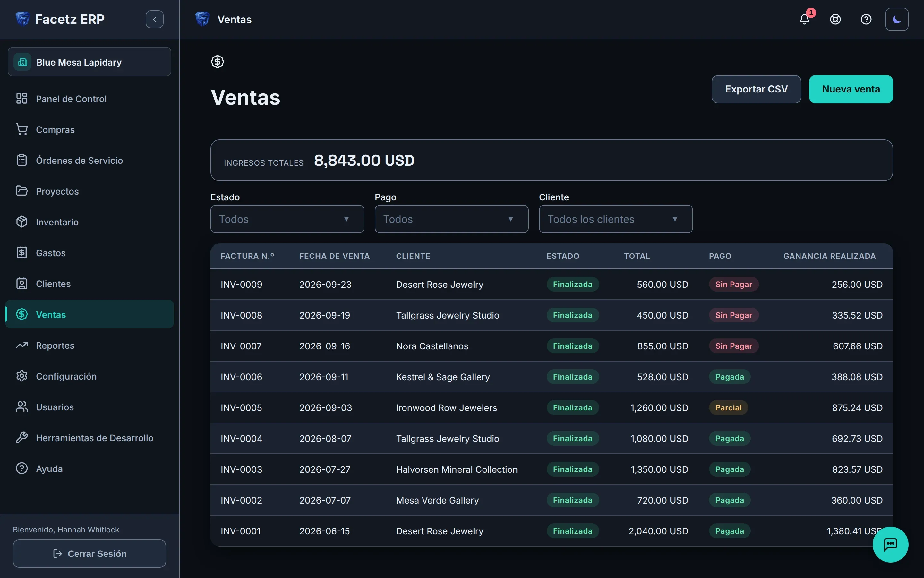Open Compras in the sidebar
The width and height of the screenshot is (924, 578).
click(x=89, y=130)
